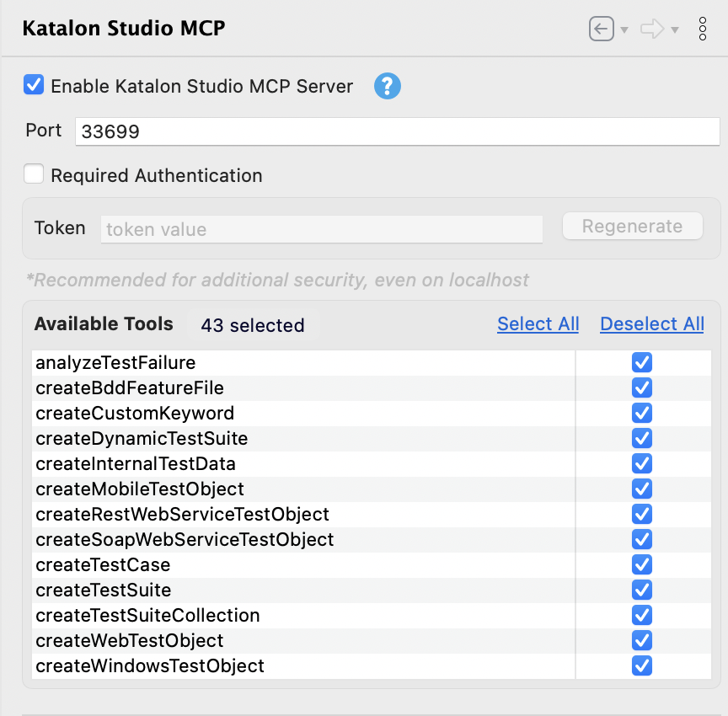Click the Deselect All link
Screen dimensions: 728x716
point(651,323)
